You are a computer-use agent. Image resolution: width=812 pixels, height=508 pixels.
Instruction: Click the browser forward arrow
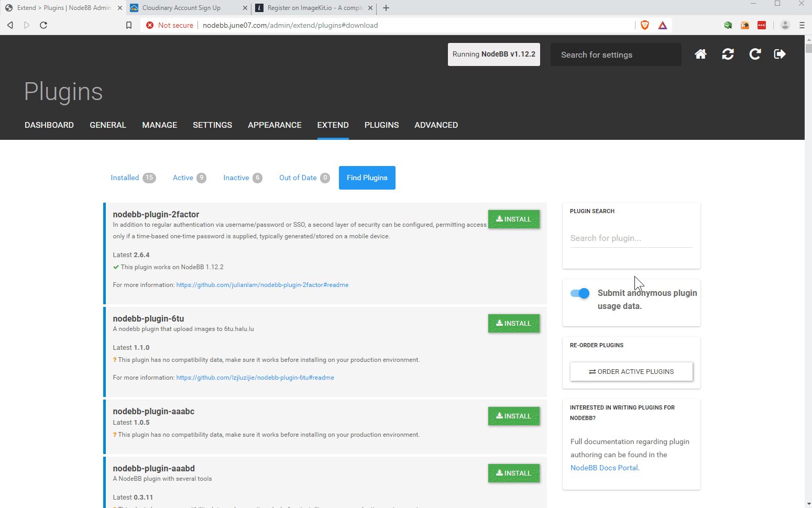pos(27,25)
